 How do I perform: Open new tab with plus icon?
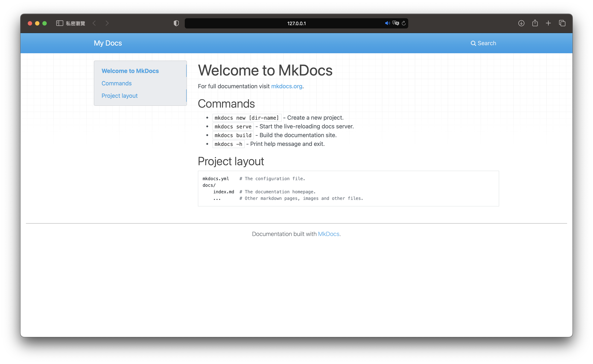click(548, 23)
